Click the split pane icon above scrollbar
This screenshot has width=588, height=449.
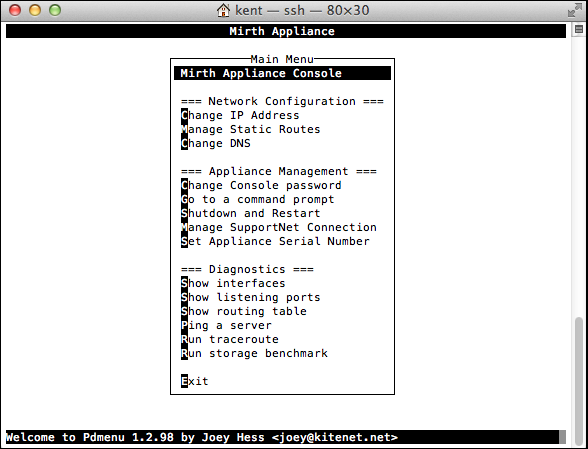[x=579, y=29]
